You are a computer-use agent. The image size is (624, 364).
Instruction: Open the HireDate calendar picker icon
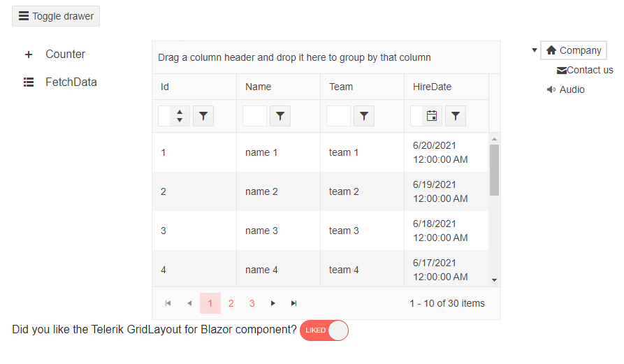click(432, 116)
